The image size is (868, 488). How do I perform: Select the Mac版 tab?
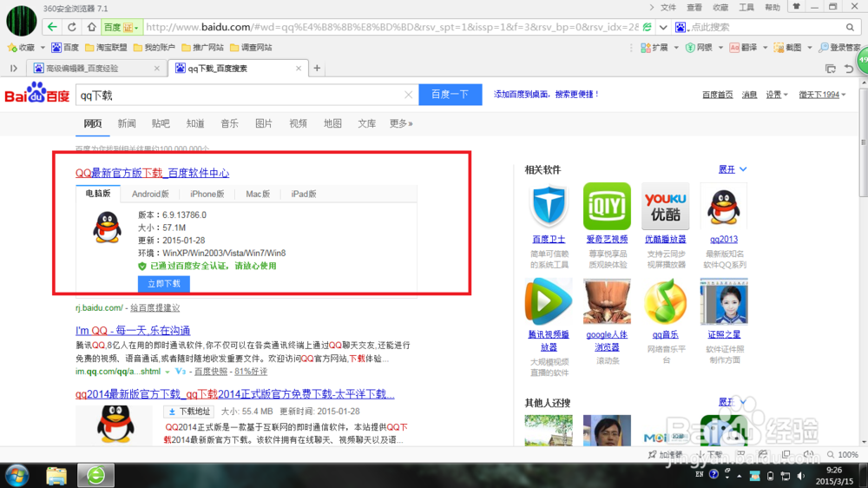tap(258, 194)
